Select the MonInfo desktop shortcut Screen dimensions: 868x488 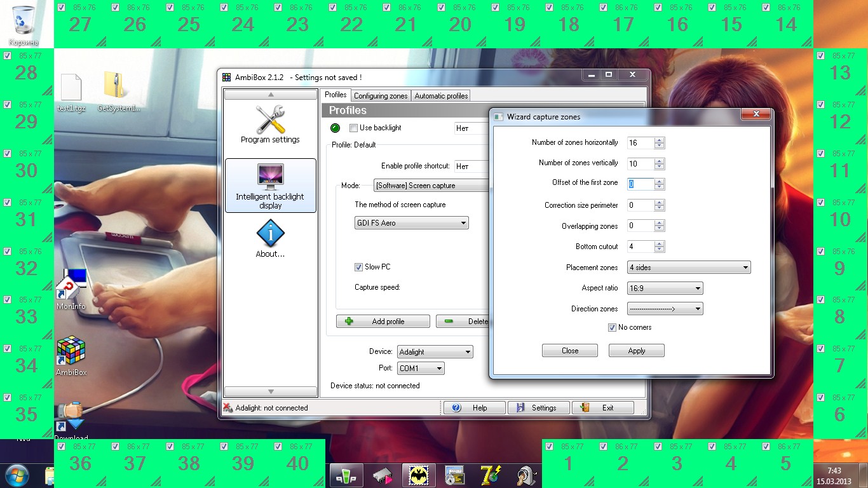pos(71,289)
